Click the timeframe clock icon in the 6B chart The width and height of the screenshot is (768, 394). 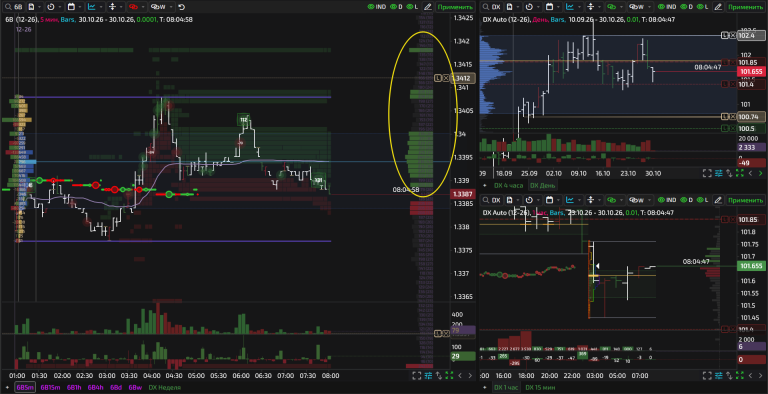51,7
